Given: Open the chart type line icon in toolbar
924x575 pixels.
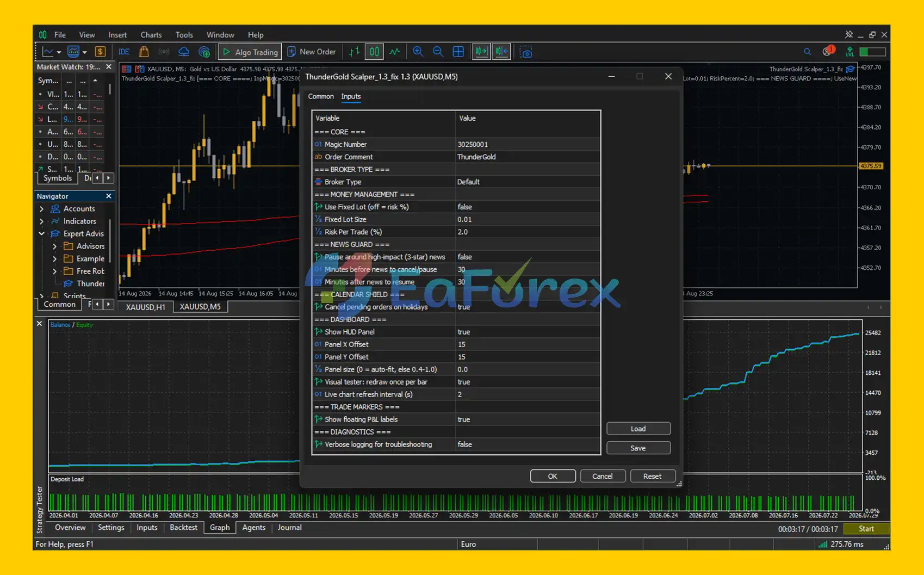Looking at the screenshot, I should pos(48,52).
